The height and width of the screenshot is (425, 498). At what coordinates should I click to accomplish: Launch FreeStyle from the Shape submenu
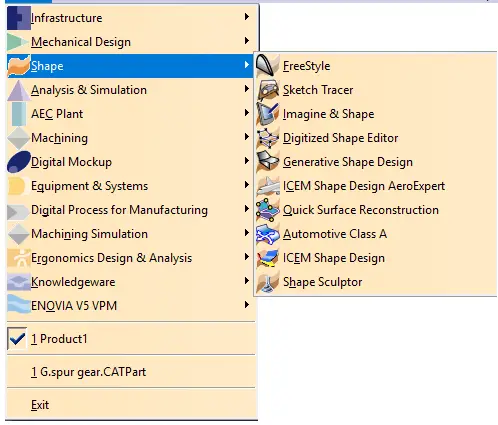pos(375,66)
